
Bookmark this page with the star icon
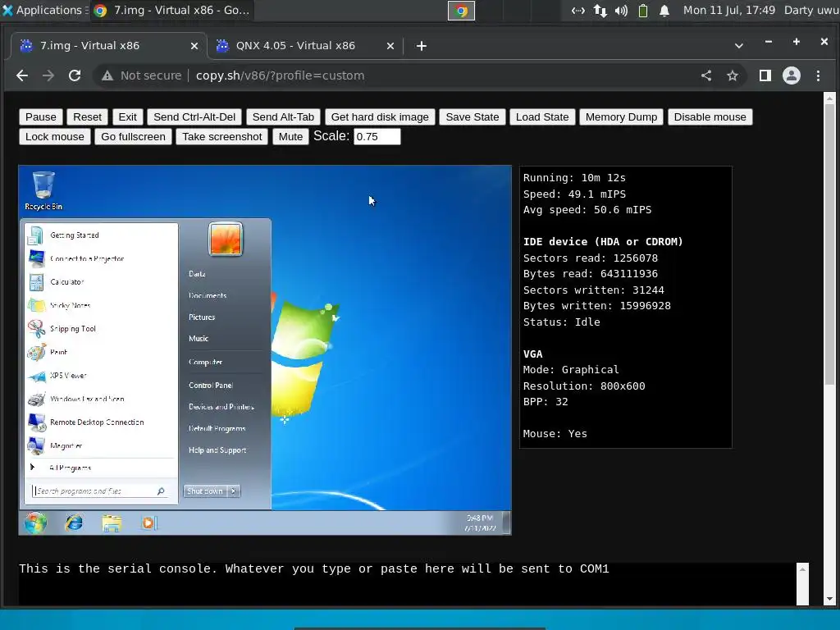click(733, 75)
